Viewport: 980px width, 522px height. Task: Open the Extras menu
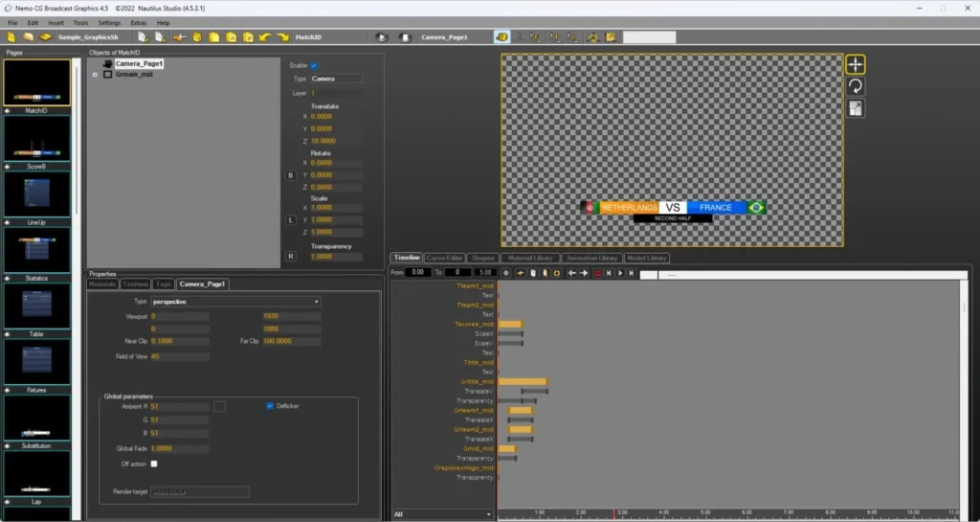[x=139, y=23]
